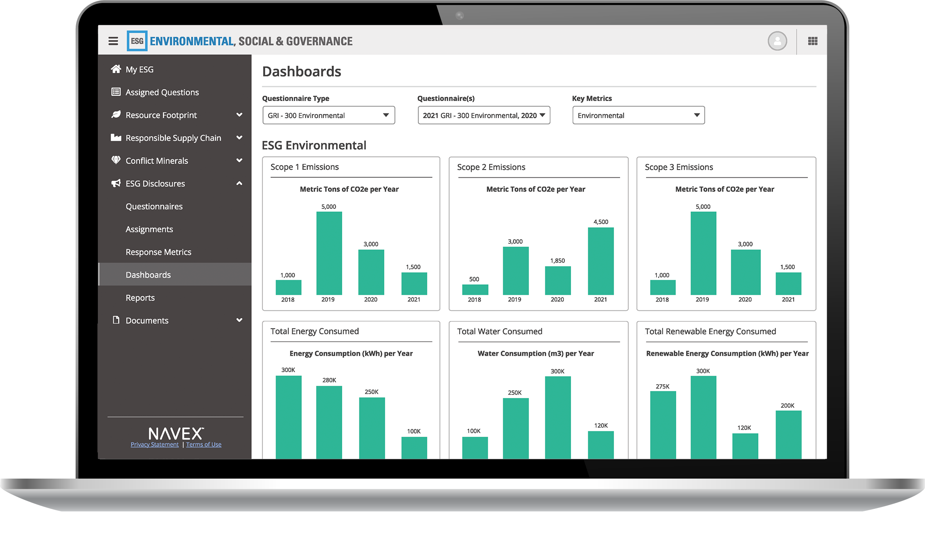Switch to the Reports page
The width and height of the screenshot is (925, 560).
(140, 297)
